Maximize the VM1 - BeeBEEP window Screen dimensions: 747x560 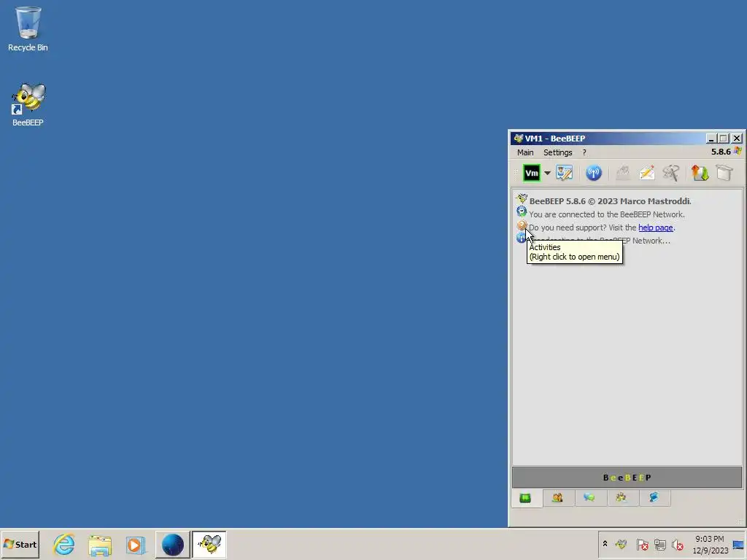724,138
